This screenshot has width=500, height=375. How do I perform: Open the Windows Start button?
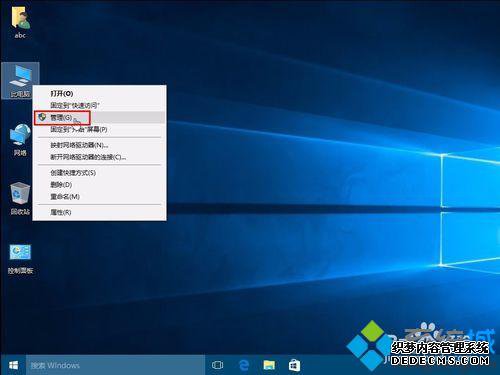[x=13, y=365]
